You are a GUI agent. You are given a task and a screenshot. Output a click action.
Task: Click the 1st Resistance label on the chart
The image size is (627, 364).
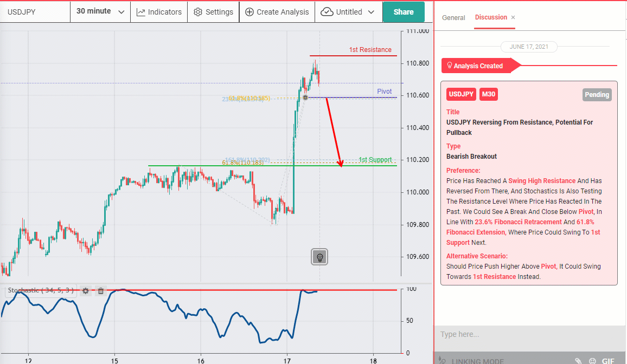pyautogui.click(x=370, y=49)
